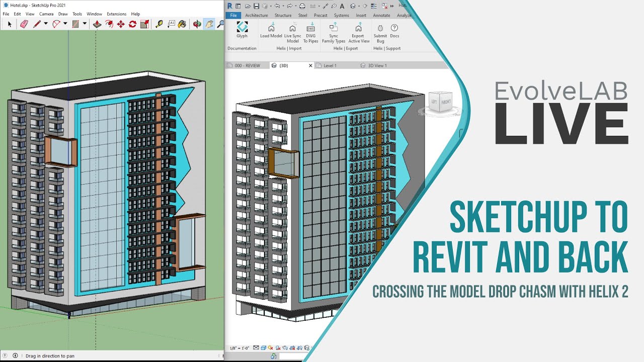Click Revit Text 'A' icon in quick access
This screenshot has height=362, width=644.
342,6
